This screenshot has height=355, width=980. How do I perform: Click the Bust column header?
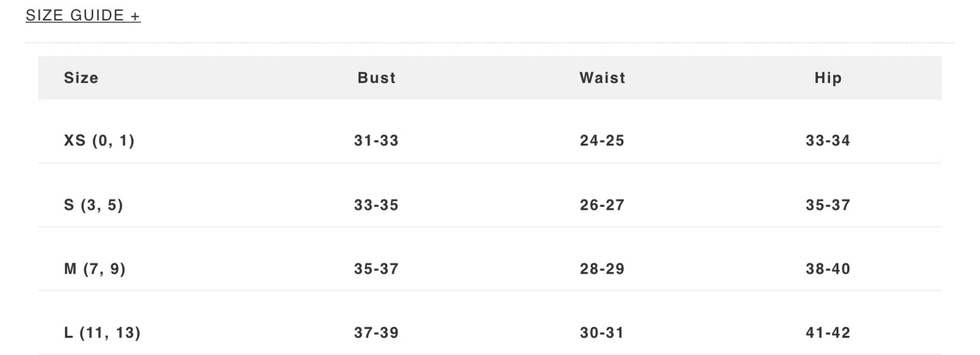point(376,78)
